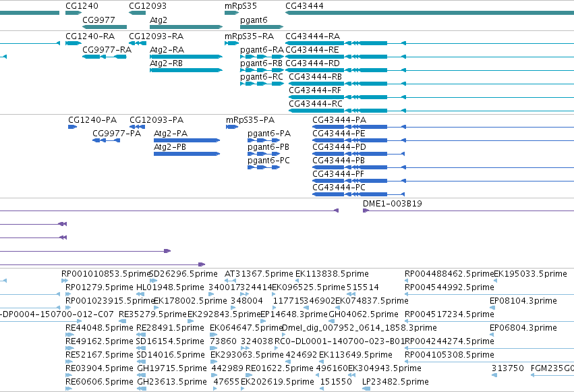Screen dimensions: 574x392
Task: Click the EK304943.5prime label
Action: (x=384, y=368)
